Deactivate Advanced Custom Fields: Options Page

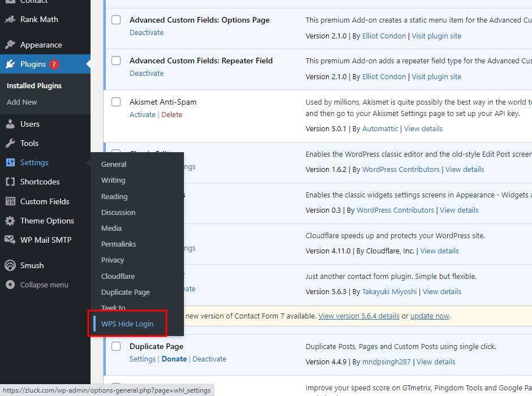pos(147,33)
